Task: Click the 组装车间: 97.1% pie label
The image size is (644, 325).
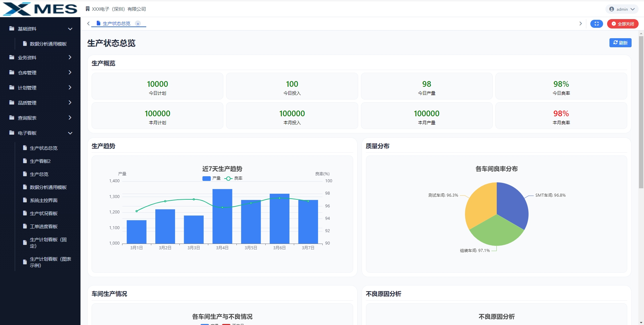Action: tap(475, 251)
